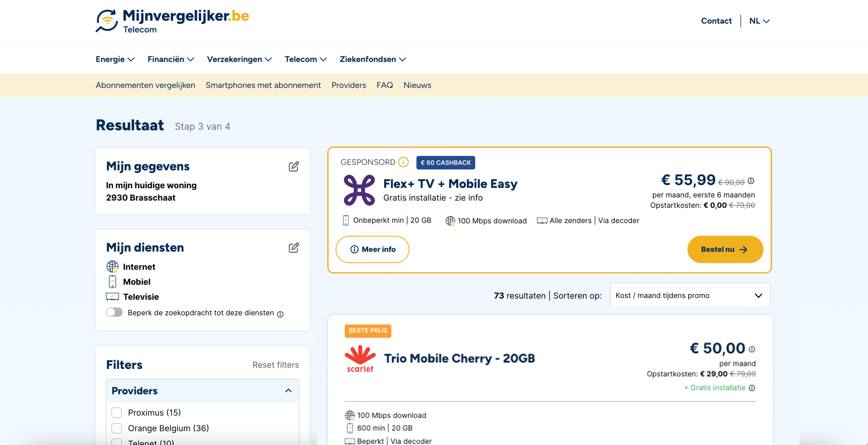The height and width of the screenshot is (445, 868).
Task: Open the NL language dropdown
Action: 759,21
